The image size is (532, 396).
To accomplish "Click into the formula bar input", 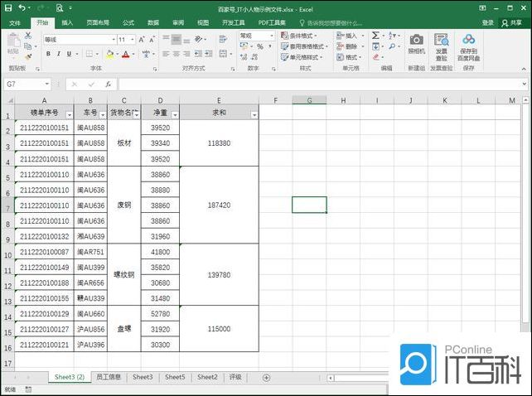I will click(x=320, y=84).
